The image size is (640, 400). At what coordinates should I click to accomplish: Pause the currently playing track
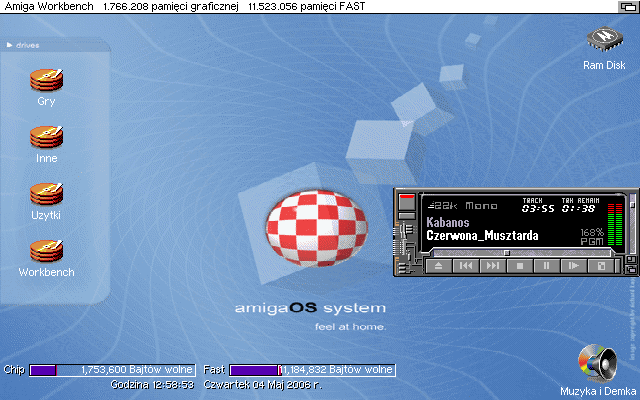[x=547, y=266]
